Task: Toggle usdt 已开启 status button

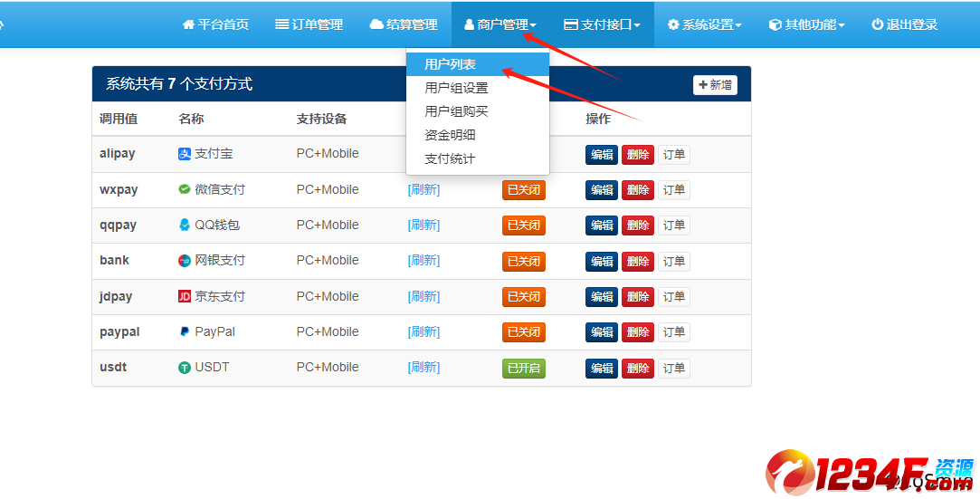Action: 524,369
